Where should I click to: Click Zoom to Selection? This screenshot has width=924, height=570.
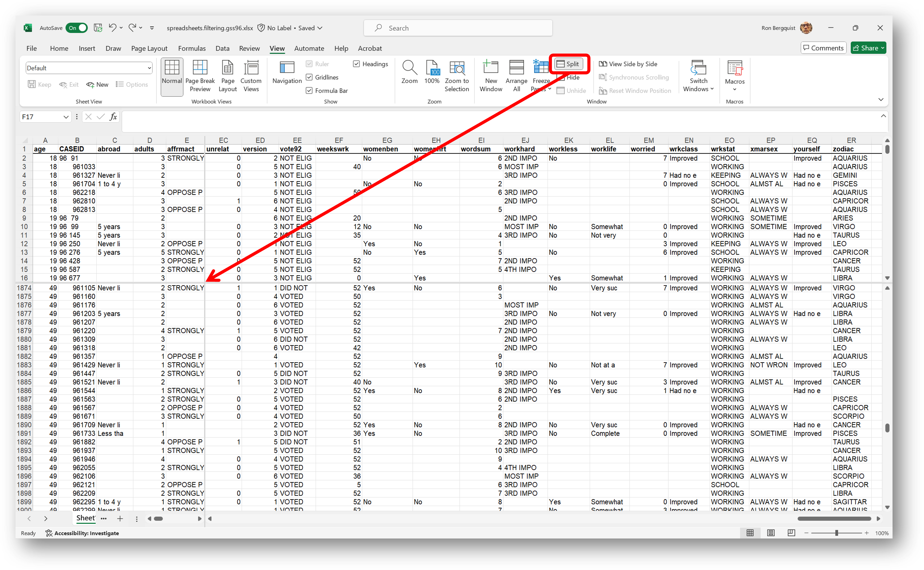[457, 75]
